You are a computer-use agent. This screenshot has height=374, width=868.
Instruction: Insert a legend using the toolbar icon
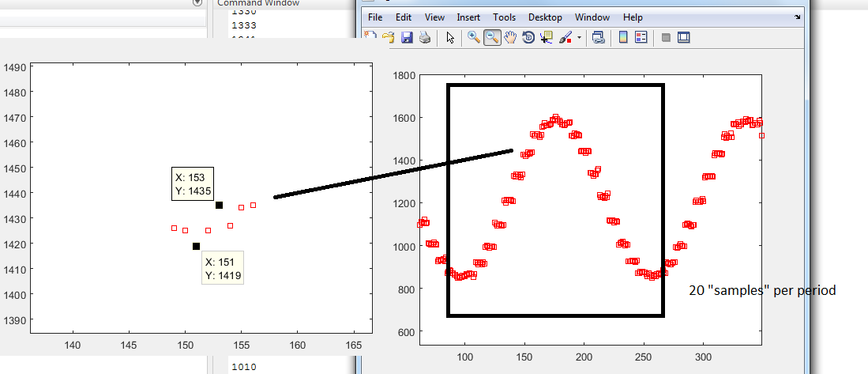click(641, 38)
